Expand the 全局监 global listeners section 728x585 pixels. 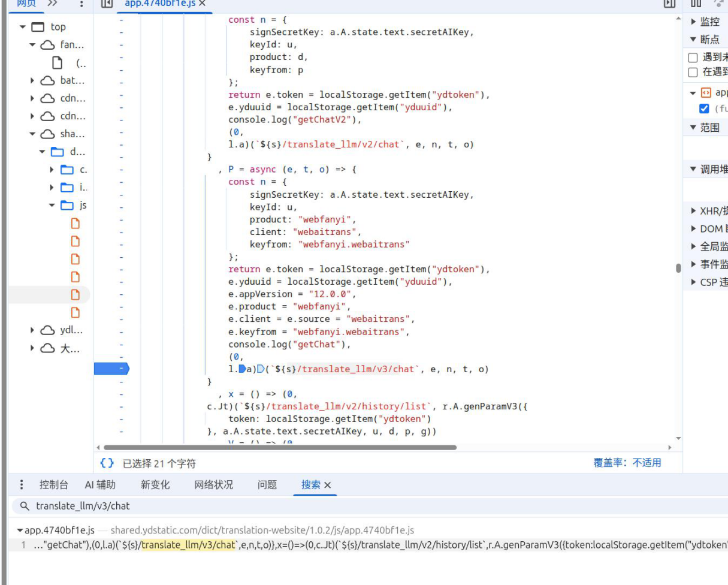694,246
